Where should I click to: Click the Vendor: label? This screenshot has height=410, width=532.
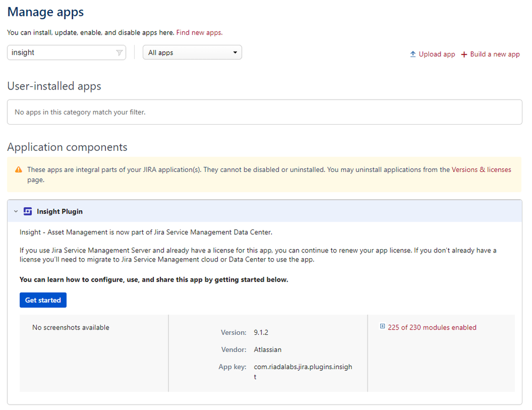234,350
